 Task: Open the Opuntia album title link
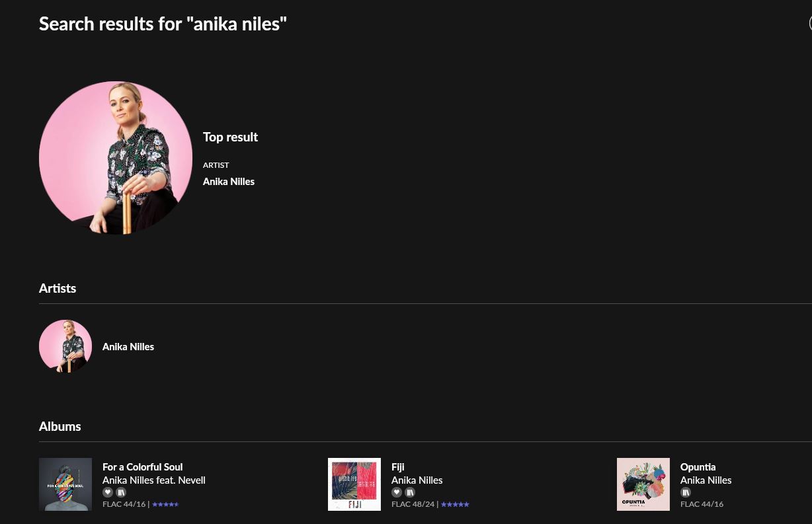pyautogui.click(x=698, y=467)
